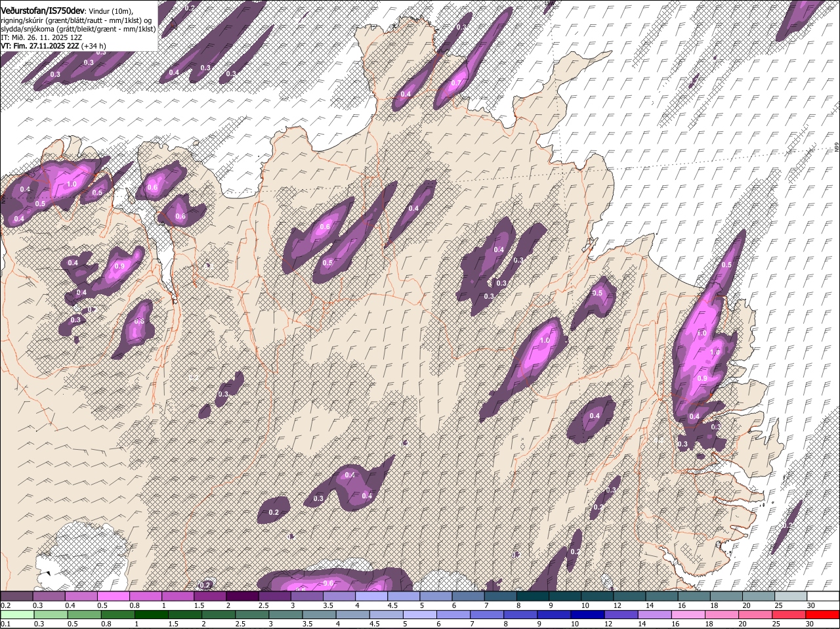Pick the dark teal upper swatch starting at 8
The image size is (840, 629).
coord(532,596)
